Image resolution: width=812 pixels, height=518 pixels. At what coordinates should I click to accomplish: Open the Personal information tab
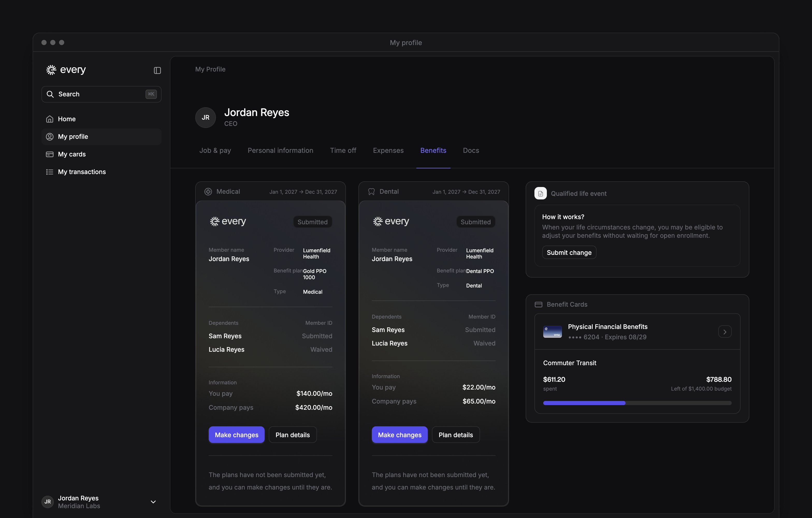tap(280, 150)
